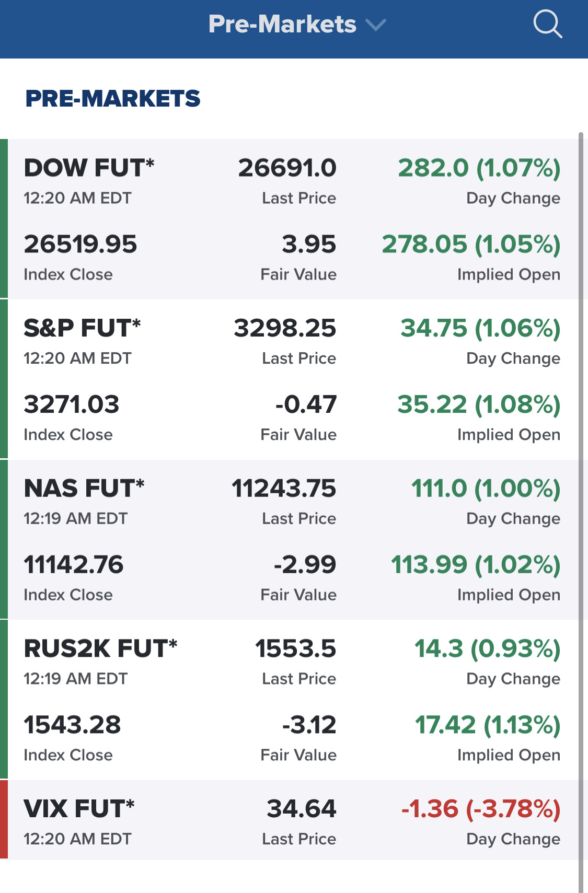
Task: Open the S&P FUT* quote
Action: tap(82, 329)
